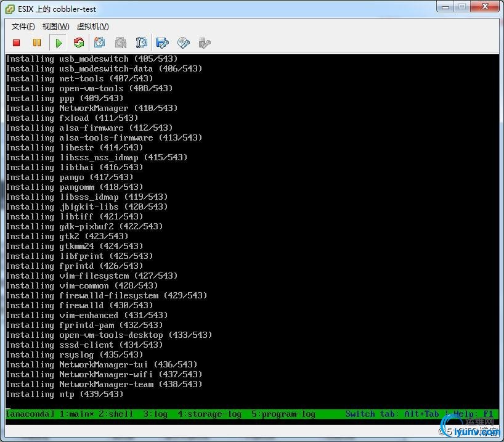Viewport: 504px width, 442px height.
Task: Click line 'Installing alsa-firmware (412/543)'
Action: (x=89, y=128)
